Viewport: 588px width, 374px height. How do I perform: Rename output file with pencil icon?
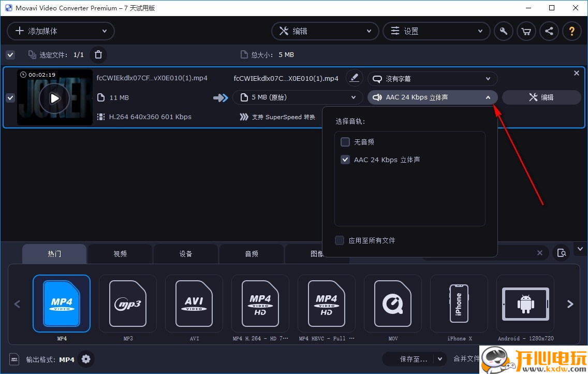pos(354,78)
